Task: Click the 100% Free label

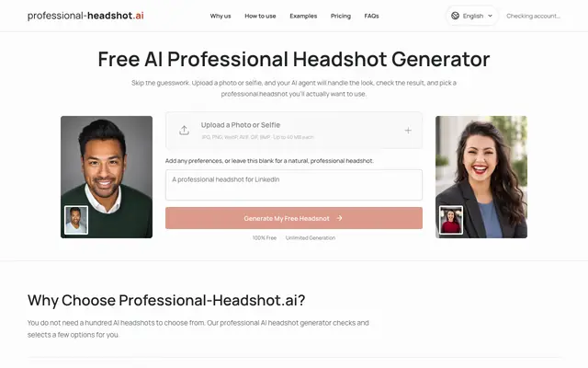Action: 265,237
